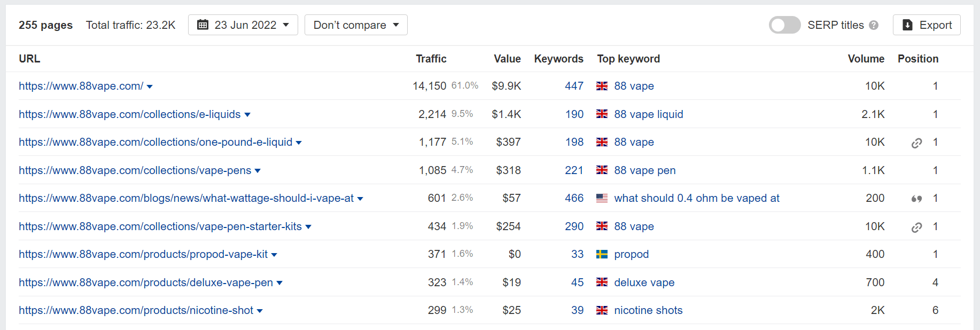Open the products/deluxe-vape-pen URL link
980x330 pixels.
click(146, 282)
